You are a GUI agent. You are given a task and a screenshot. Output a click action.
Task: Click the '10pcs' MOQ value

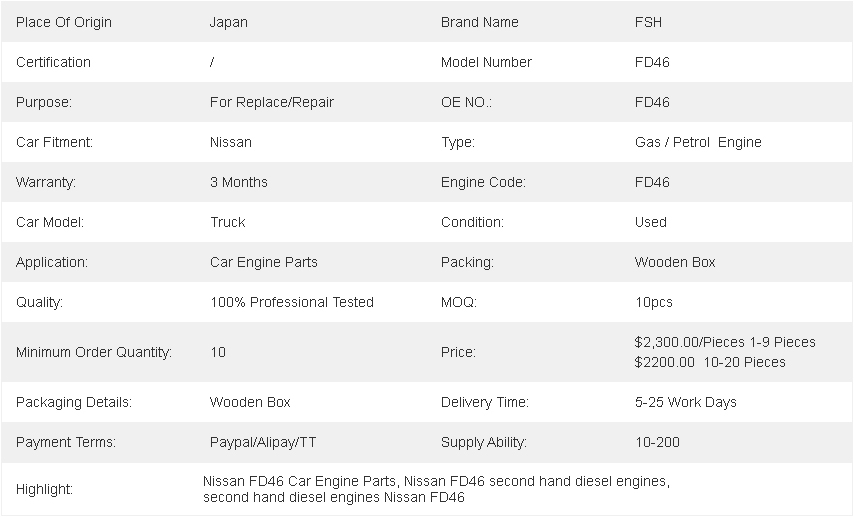(x=654, y=302)
